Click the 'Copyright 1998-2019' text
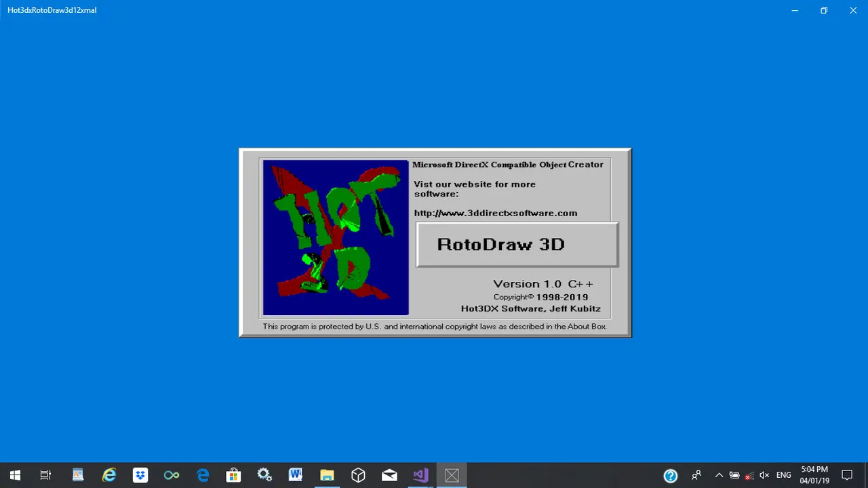This screenshot has width=868, height=488. [540, 297]
